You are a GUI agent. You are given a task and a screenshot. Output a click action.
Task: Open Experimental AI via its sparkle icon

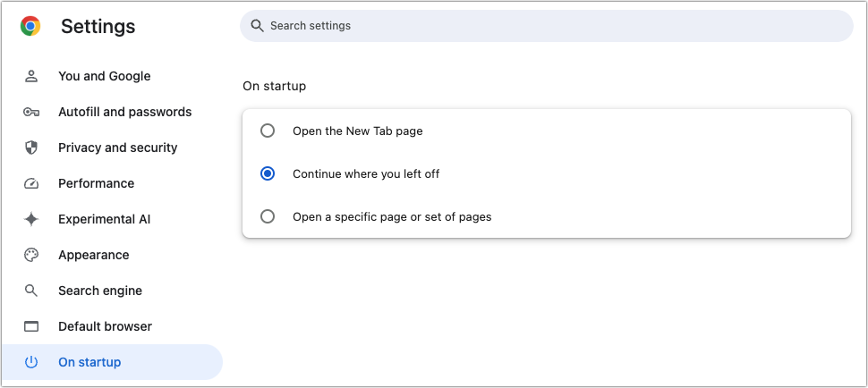31,219
